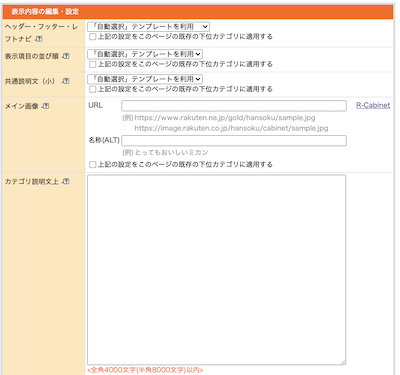Focus the 名称(ALT) input field
The image size is (400, 375).
234,140
